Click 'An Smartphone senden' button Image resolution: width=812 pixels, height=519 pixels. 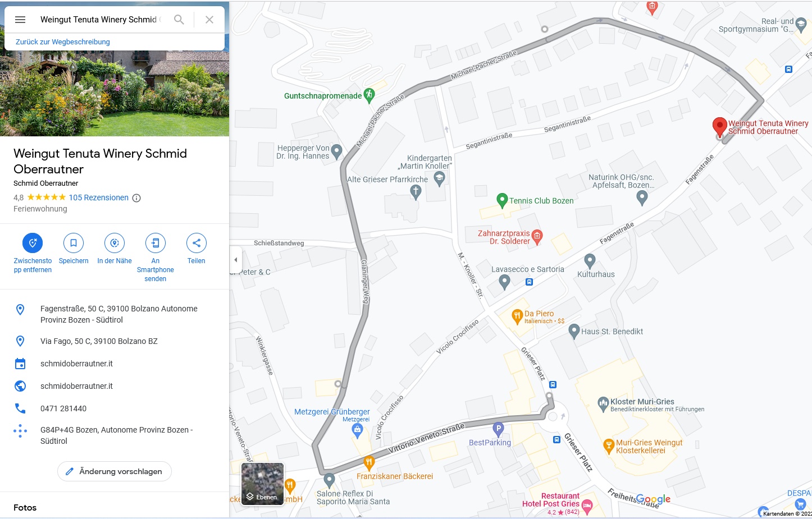click(x=156, y=258)
